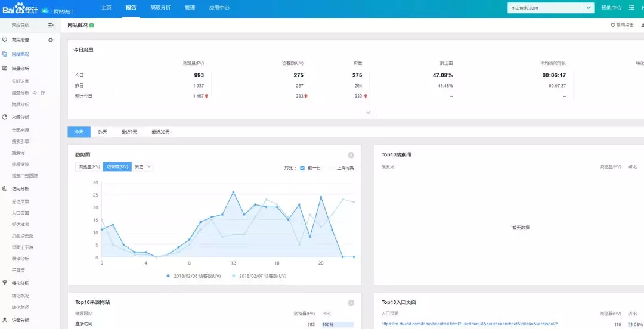Collapse the 网站导航 sidebar with its toggle icon

pyautogui.click(x=51, y=26)
